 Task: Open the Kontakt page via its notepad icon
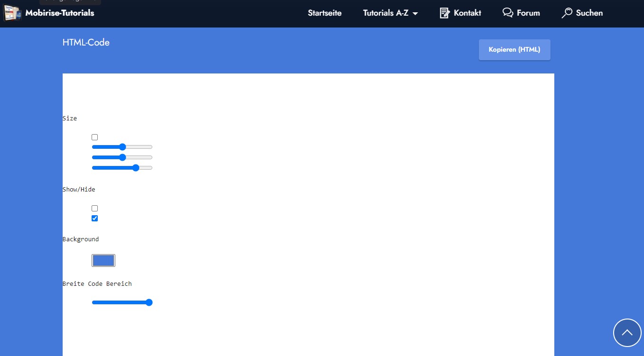(x=445, y=13)
